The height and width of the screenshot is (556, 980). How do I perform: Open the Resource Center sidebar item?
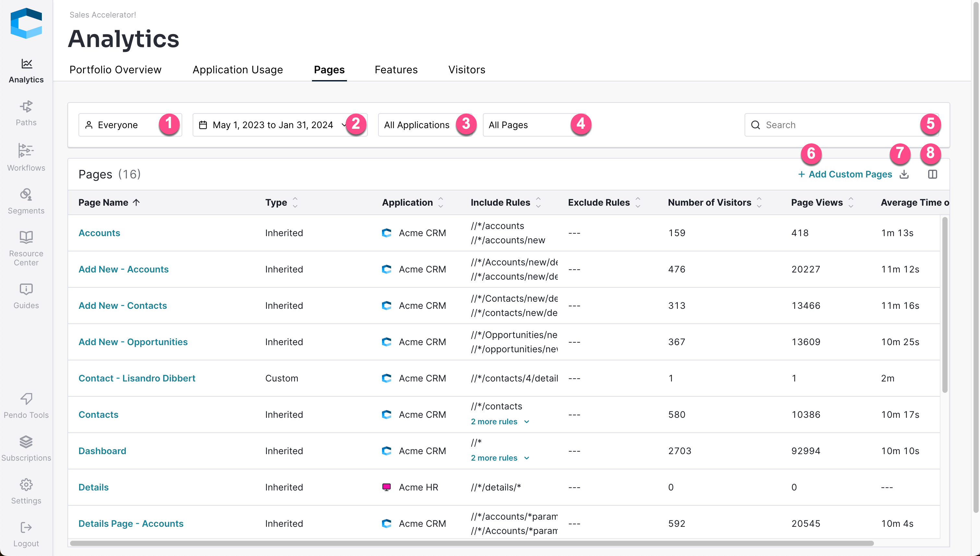pos(26,248)
